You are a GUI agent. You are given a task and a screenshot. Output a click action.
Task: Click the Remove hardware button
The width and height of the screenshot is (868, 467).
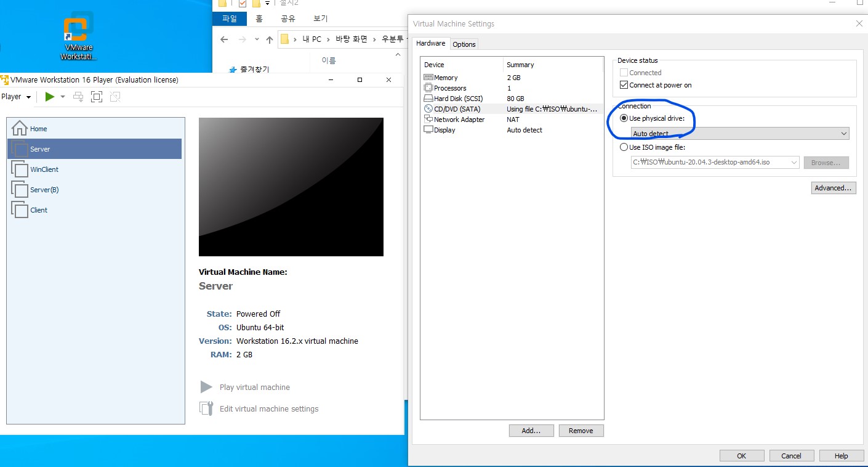click(581, 431)
